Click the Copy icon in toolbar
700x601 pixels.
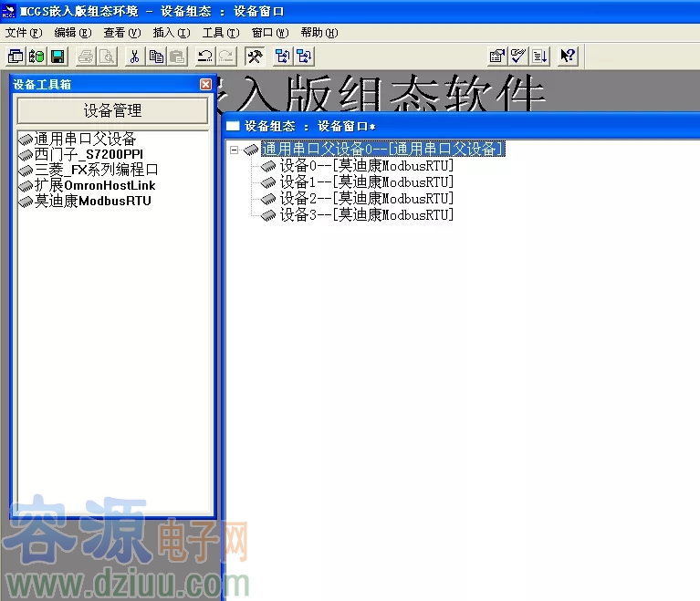(156, 57)
